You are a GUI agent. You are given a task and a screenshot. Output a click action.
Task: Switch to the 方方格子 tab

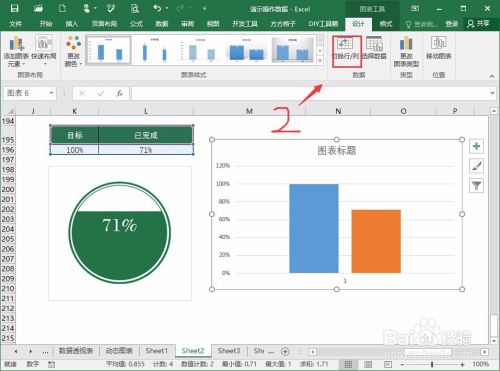tap(283, 24)
